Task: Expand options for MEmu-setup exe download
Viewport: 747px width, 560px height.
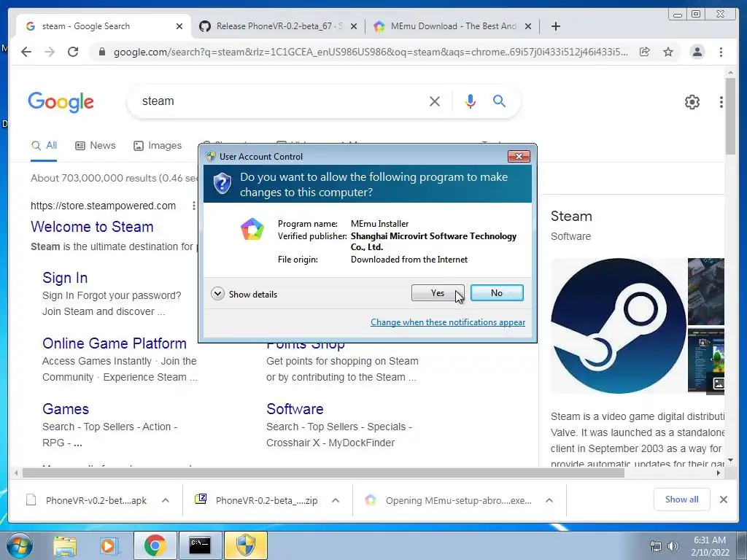Action: 549,500
